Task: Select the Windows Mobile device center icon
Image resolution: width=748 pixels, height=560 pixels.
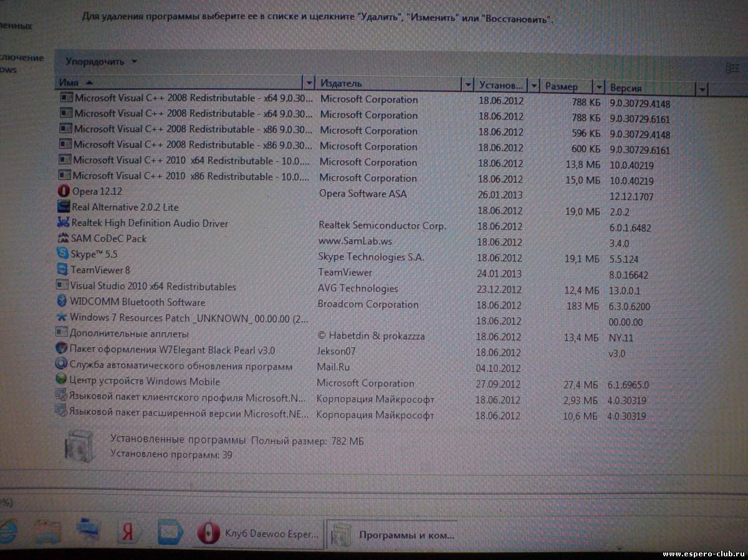Action: (x=61, y=381)
